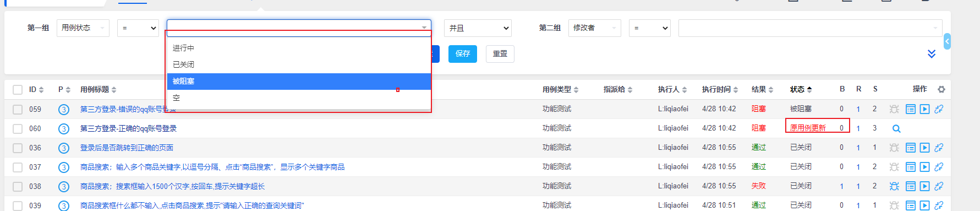Click the magnifier icon for case 060
The width and height of the screenshot is (980, 211).
(896, 128)
